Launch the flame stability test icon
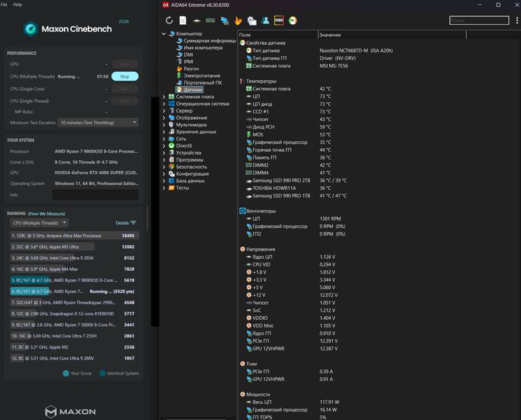Screen dimensions: 521x420 tap(238, 21)
